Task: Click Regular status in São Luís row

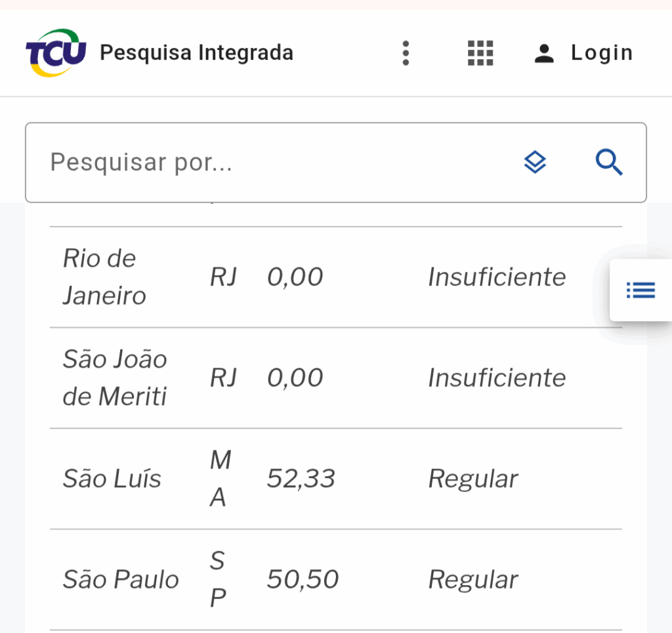Action: (x=473, y=479)
